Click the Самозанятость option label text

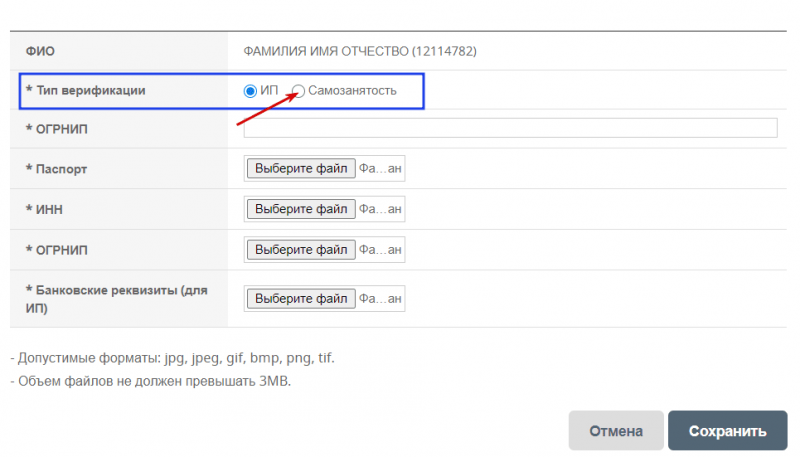pos(352,91)
